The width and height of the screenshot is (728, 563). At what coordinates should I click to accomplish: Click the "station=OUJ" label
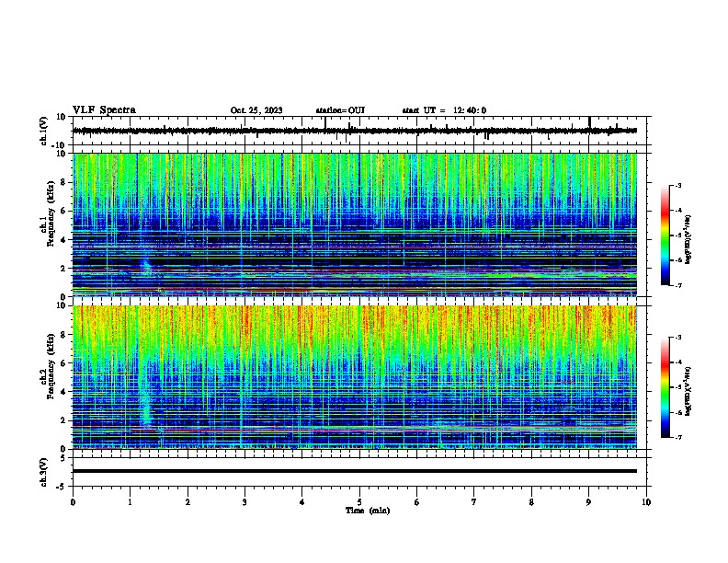tap(340, 110)
